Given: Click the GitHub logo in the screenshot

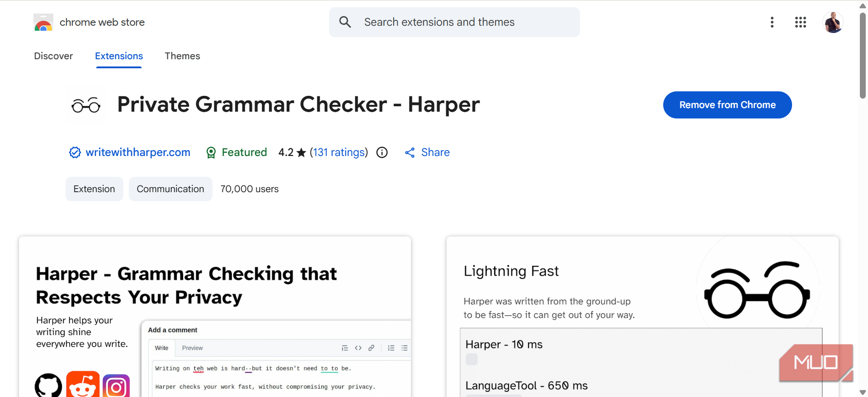Looking at the screenshot, I should (x=48, y=386).
